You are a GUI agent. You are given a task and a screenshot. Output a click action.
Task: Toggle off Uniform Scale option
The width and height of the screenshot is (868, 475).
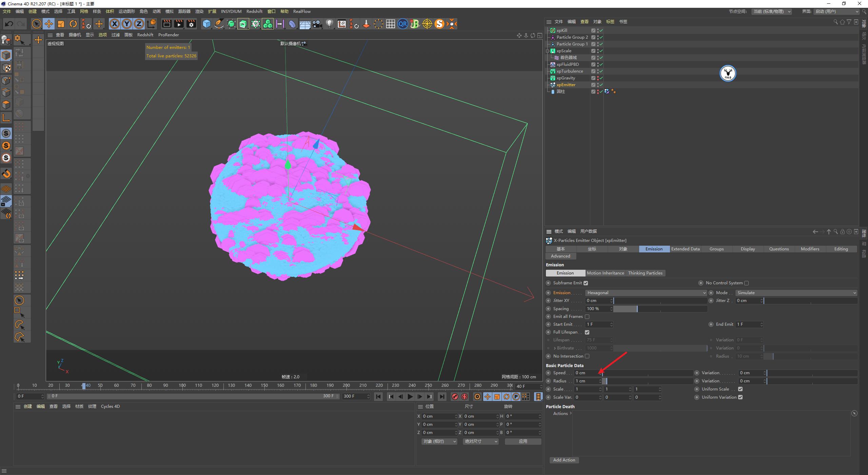point(741,389)
